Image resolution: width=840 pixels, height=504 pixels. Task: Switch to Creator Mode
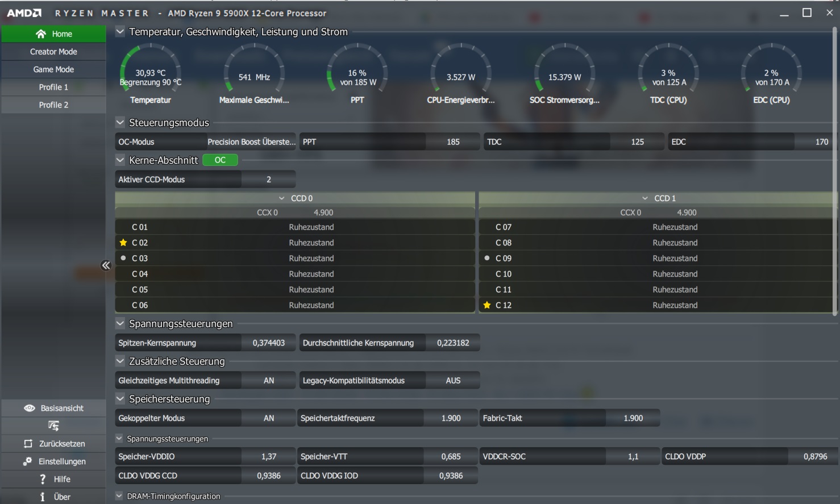[x=53, y=52]
